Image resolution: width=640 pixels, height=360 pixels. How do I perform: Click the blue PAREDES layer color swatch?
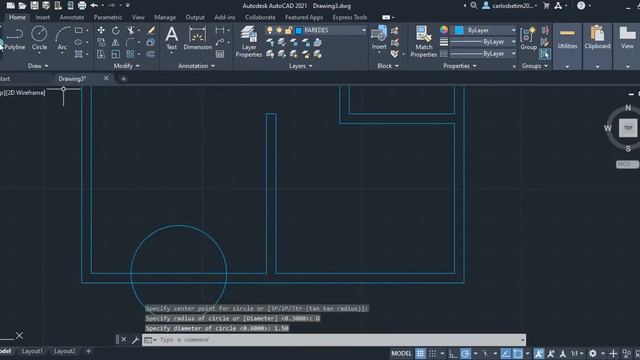click(299, 30)
